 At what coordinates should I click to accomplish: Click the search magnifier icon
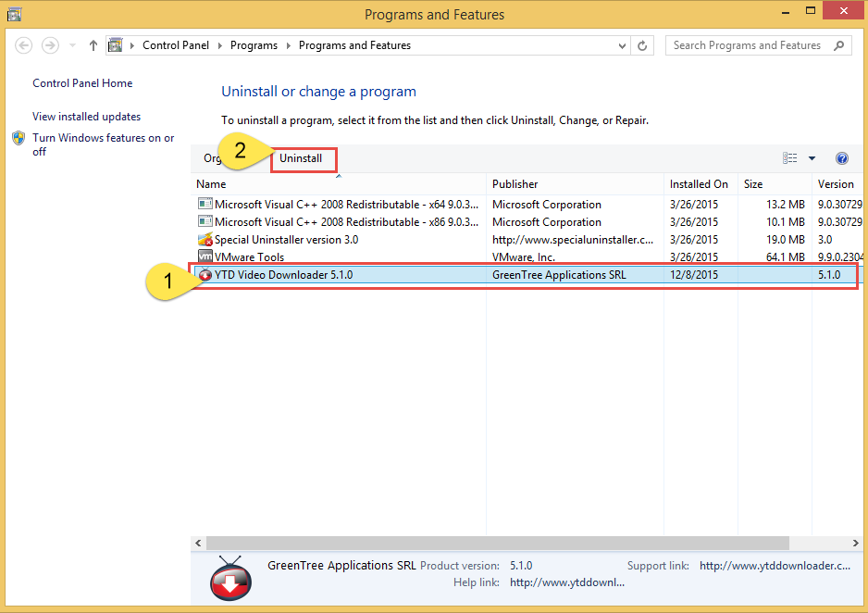[839, 45]
